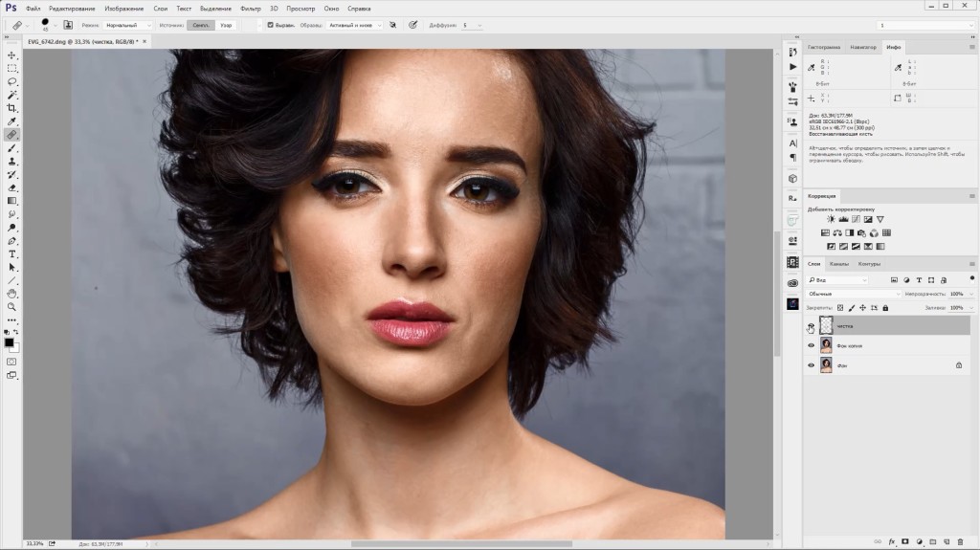Select the Lasso tool
Viewport: 980px width, 550px height.
12,82
